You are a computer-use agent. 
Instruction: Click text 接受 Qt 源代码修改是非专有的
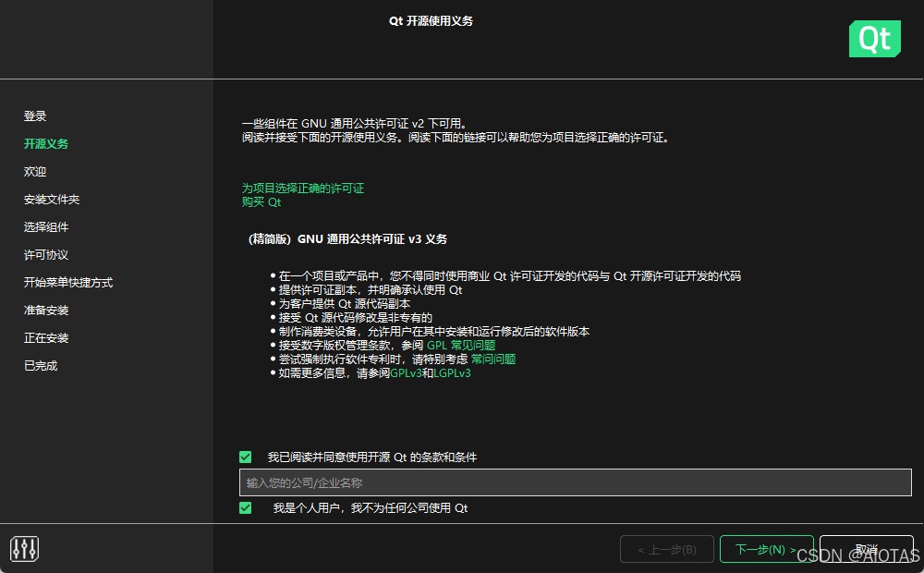[356, 318]
